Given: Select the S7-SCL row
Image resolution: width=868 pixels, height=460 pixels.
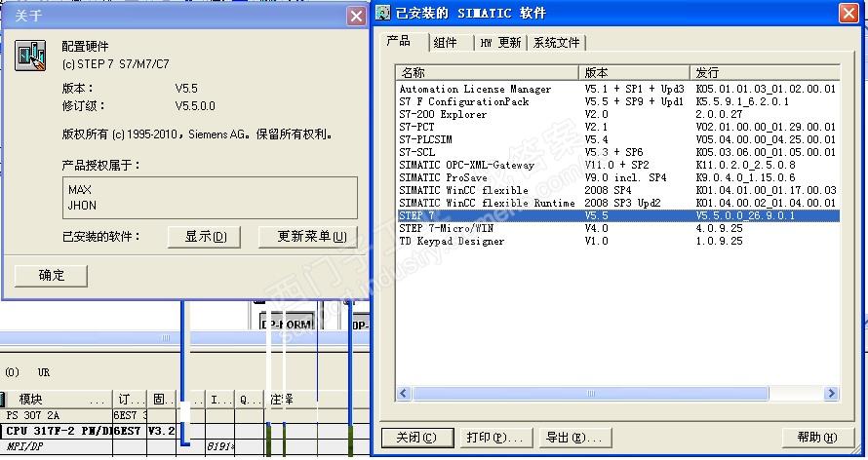Looking at the screenshot, I should coord(617,153).
